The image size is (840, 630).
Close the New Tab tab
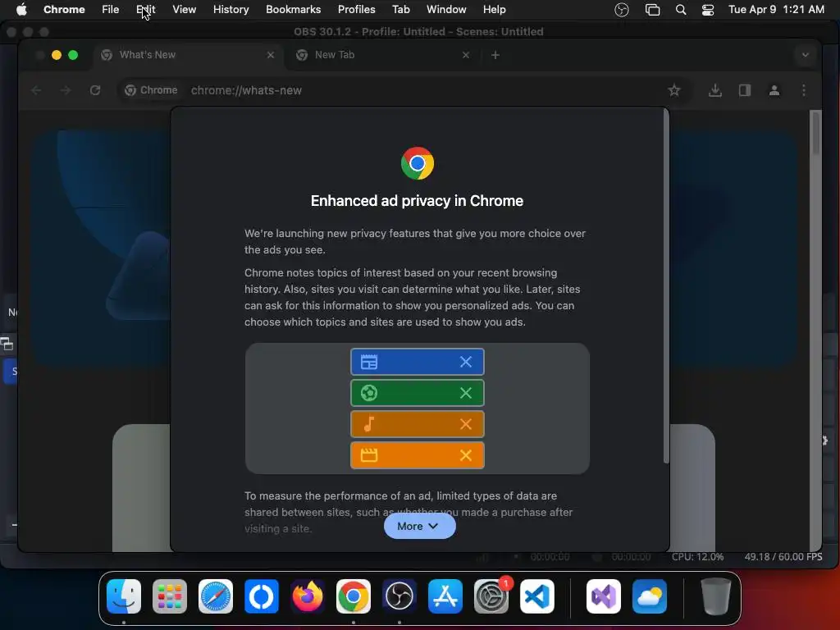coord(466,55)
